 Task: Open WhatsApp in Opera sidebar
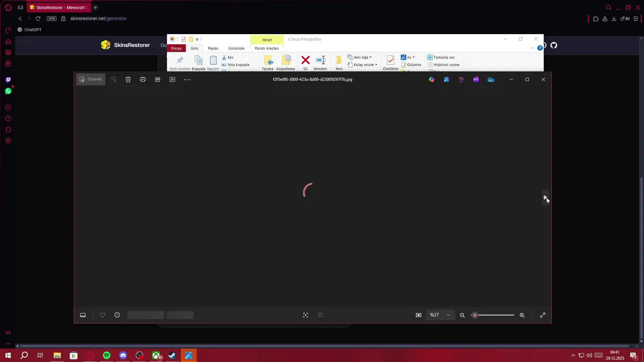coord(8,91)
